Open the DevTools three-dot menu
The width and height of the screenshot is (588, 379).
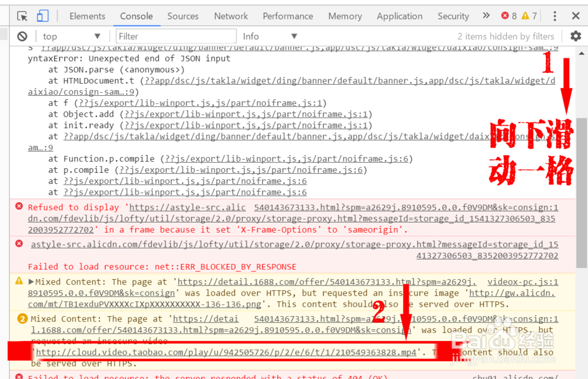tap(554, 16)
